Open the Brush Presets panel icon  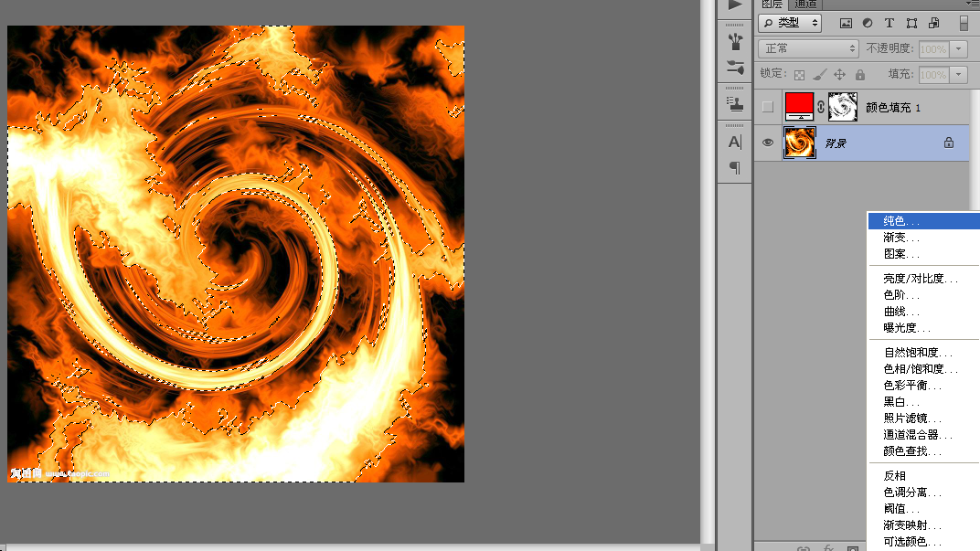point(735,42)
